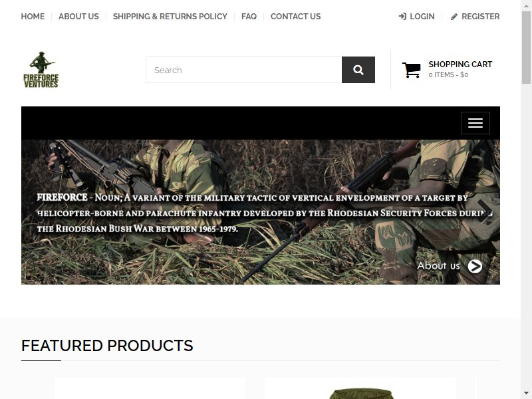Click the scrollbar down arrow
Viewport: 532px width, 399px height.
point(526,393)
